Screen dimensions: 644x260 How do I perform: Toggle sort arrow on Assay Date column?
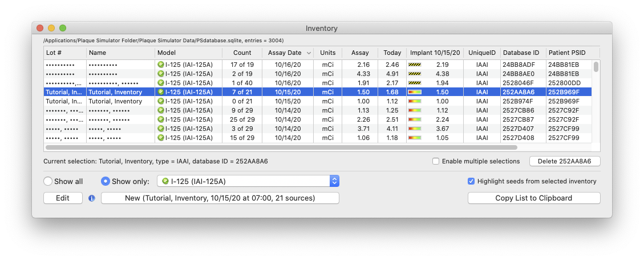[309, 53]
